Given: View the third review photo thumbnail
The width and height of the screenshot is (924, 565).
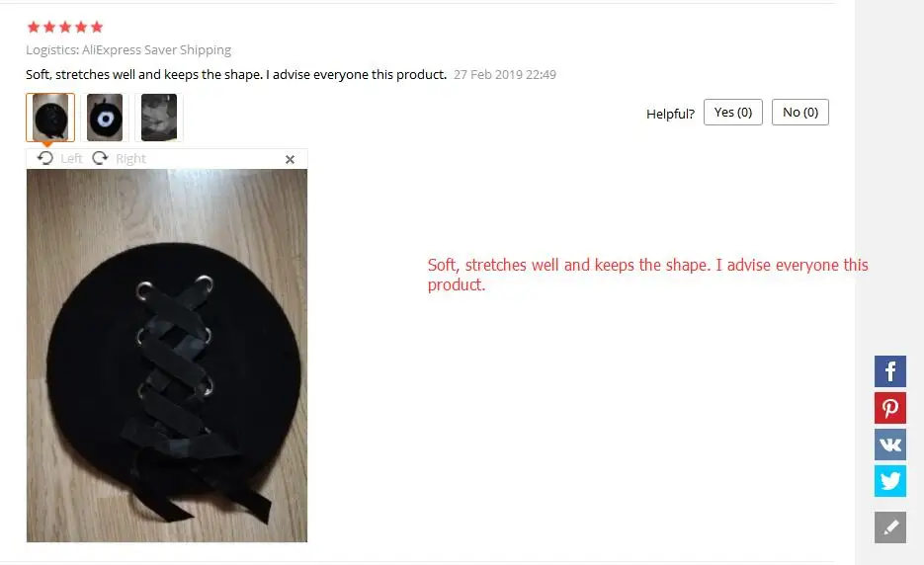Looking at the screenshot, I should pyautogui.click(x=159, y=118).
